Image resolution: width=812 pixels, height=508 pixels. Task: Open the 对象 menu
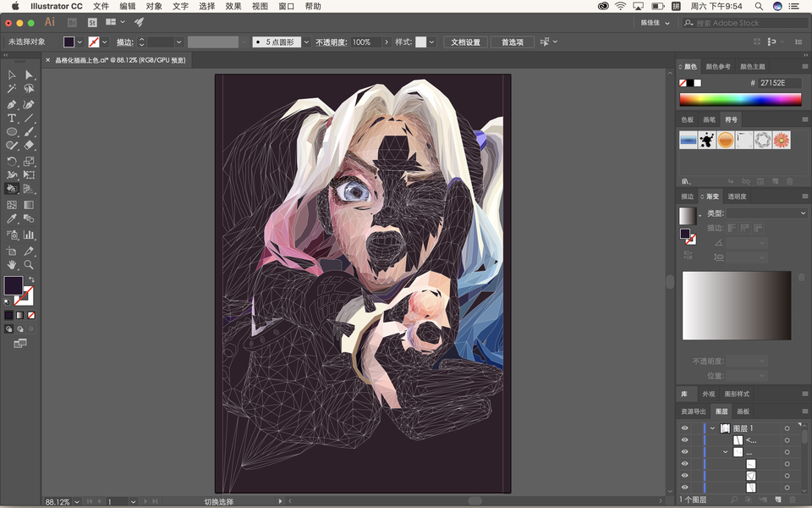tap(154, 6)
